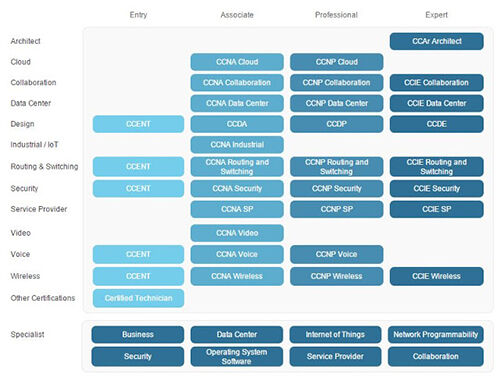This screenshot has width=500, height=381.
Task: Open CCNP Routing and Switching
Action: [336, 167]
